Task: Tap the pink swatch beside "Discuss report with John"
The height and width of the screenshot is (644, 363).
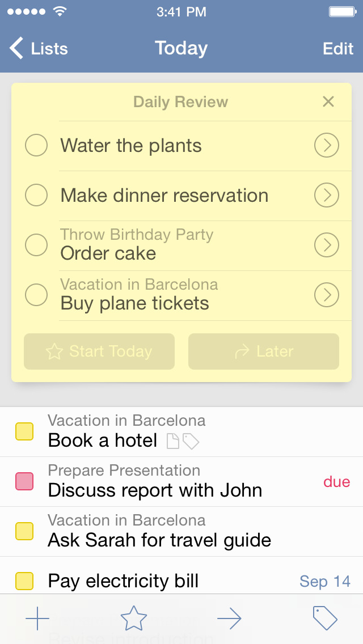Action: [x=25, y=481]
